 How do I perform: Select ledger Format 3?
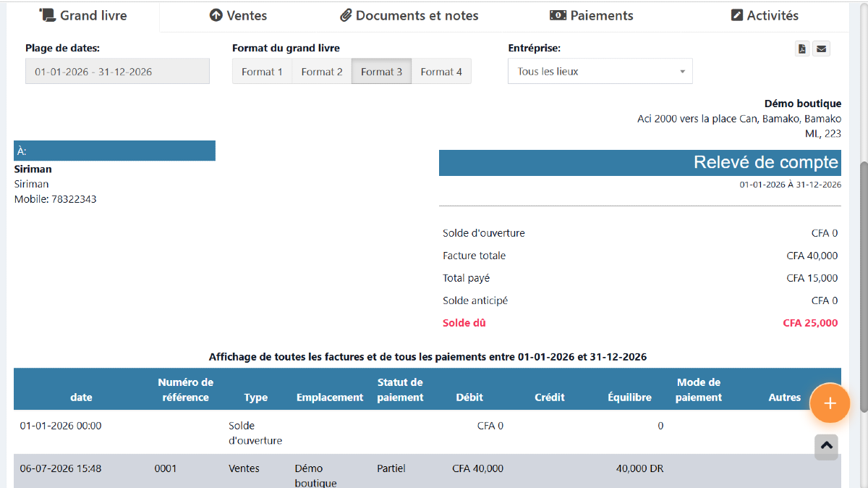click(381, 72)
